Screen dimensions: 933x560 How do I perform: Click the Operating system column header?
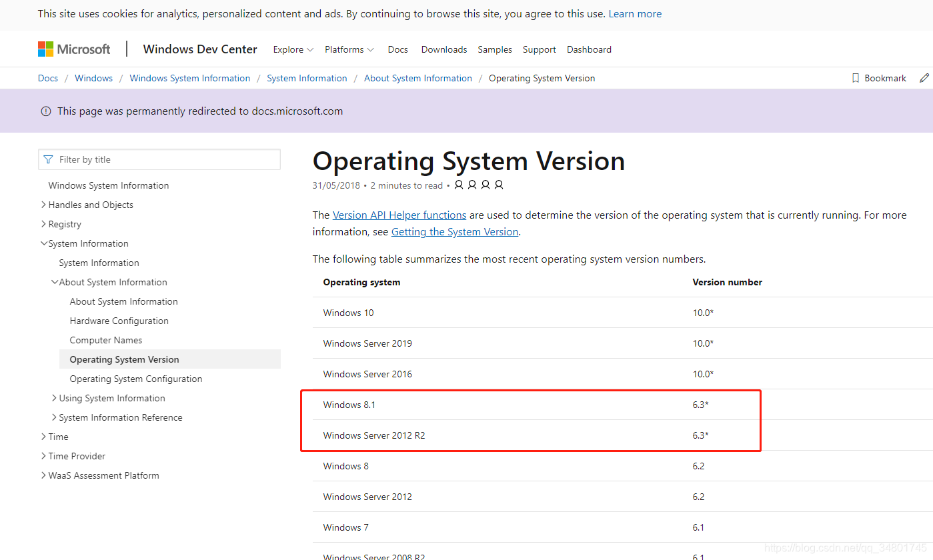click(362, 282)
